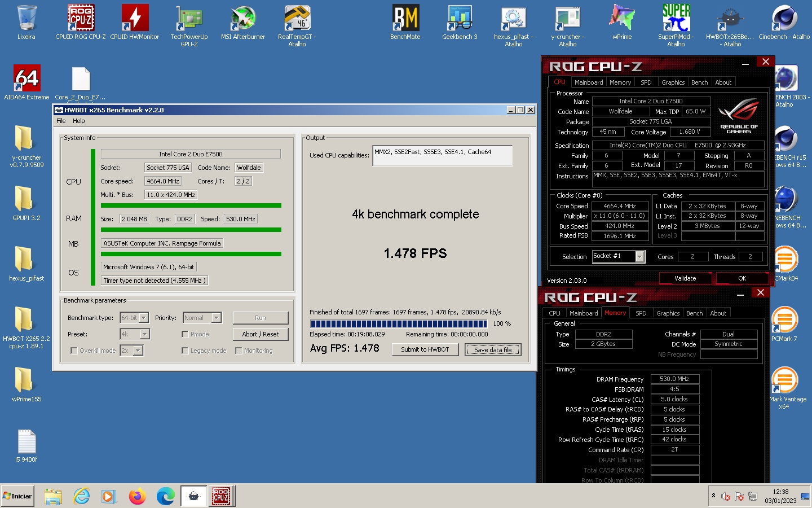Open the Preset 4k dropdown
This screenshot has width=812, height=508.
135,334
